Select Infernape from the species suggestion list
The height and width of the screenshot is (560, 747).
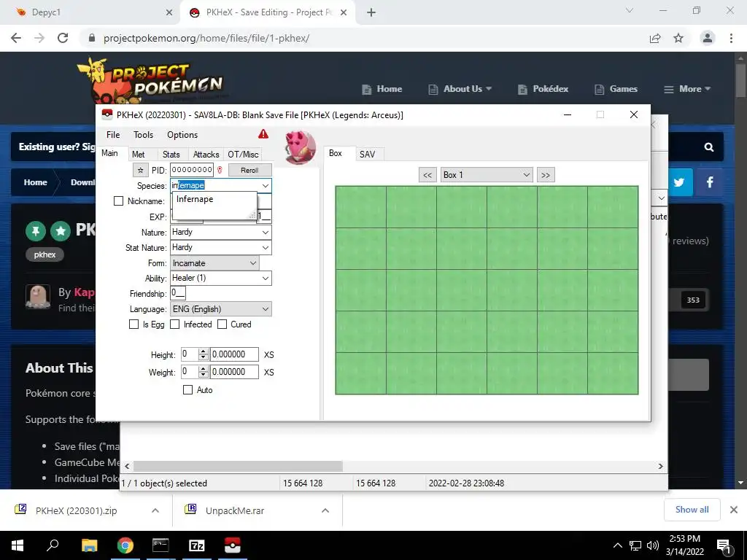tap(195, 199)
